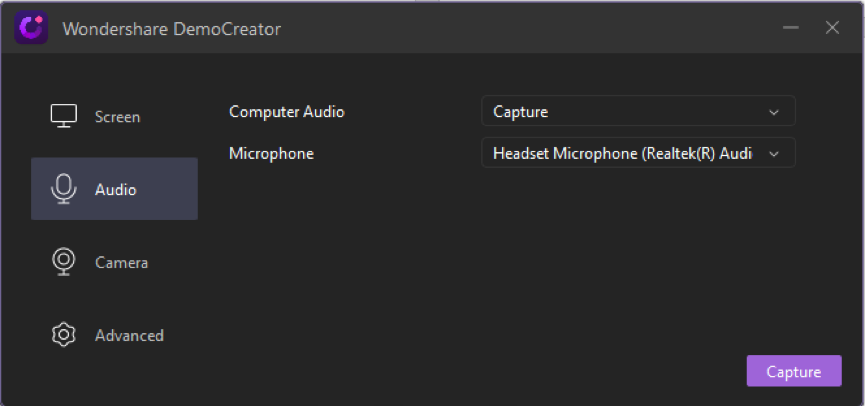Click the Wondershare DemoCreator title text
Screen dimensions: 865x406
[172, 29]
